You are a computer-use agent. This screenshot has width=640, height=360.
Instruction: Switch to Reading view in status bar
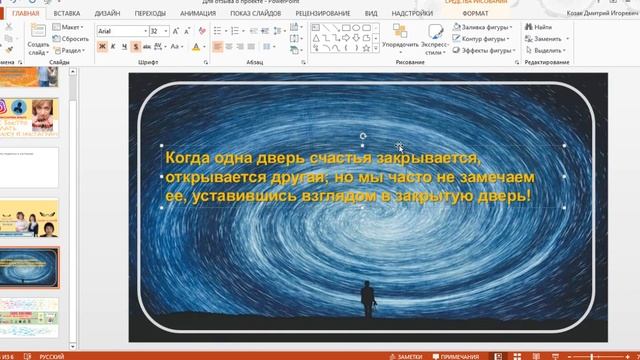pyautogui.click(x=536, y=356)
